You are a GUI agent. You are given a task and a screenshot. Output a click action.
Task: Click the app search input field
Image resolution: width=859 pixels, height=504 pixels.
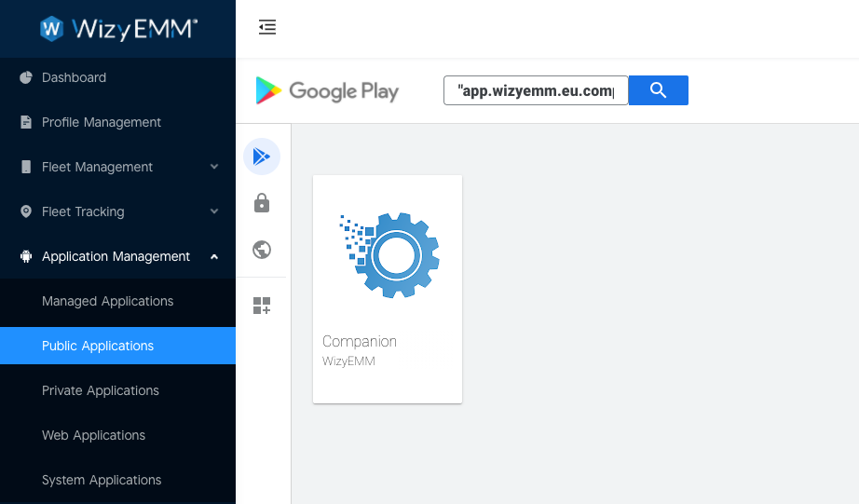536,90
